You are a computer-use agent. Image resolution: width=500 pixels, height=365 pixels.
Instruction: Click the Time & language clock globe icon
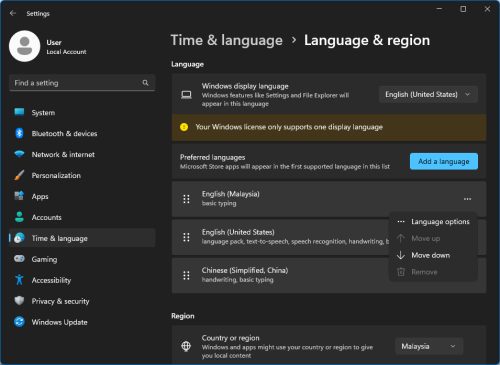[x=19, y=238]
